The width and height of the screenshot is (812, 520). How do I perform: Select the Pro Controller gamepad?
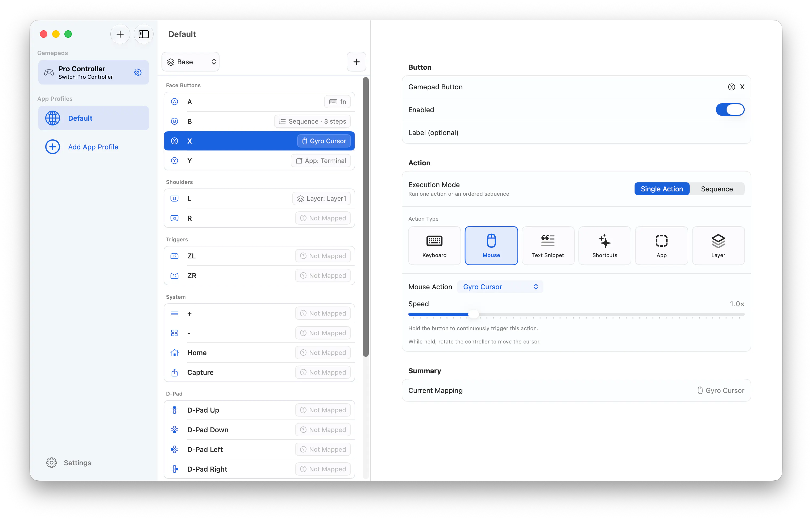pyautogui.click(x=93, y=72)
